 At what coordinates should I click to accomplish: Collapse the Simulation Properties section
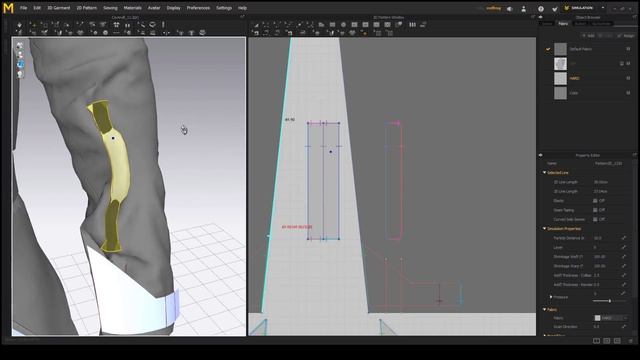pyautogui.click(x=544, y=229)
